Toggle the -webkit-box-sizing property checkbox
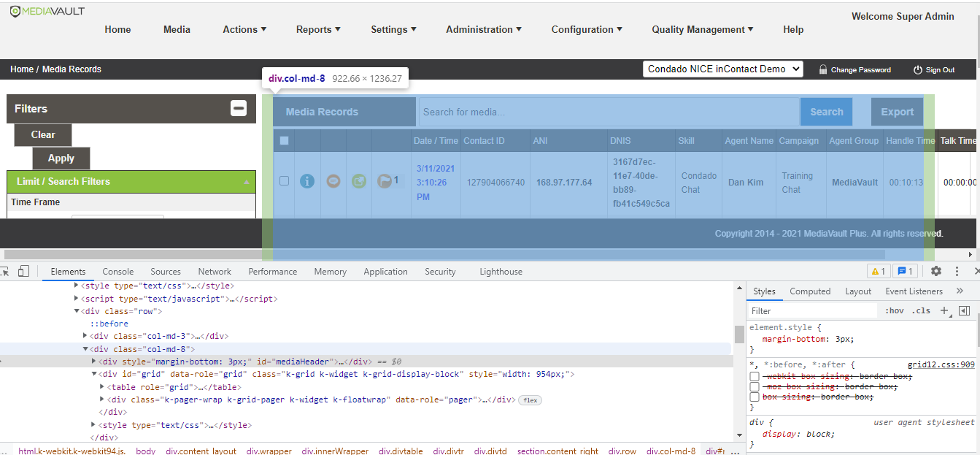 click(755, 376)
